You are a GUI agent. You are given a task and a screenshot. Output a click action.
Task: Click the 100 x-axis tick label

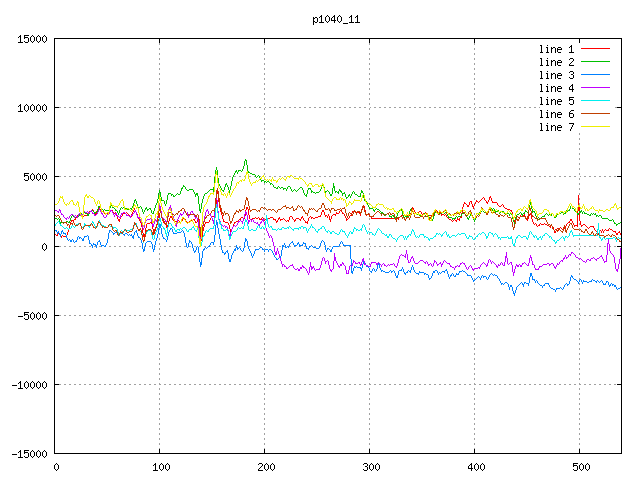coord(160,467)
